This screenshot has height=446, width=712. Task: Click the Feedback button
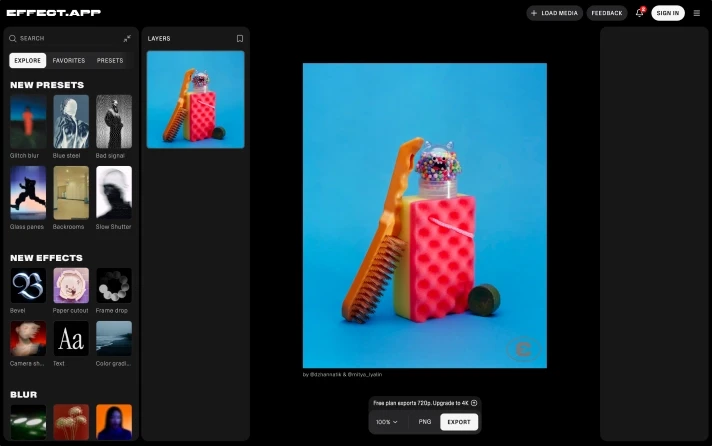(607, 13)
